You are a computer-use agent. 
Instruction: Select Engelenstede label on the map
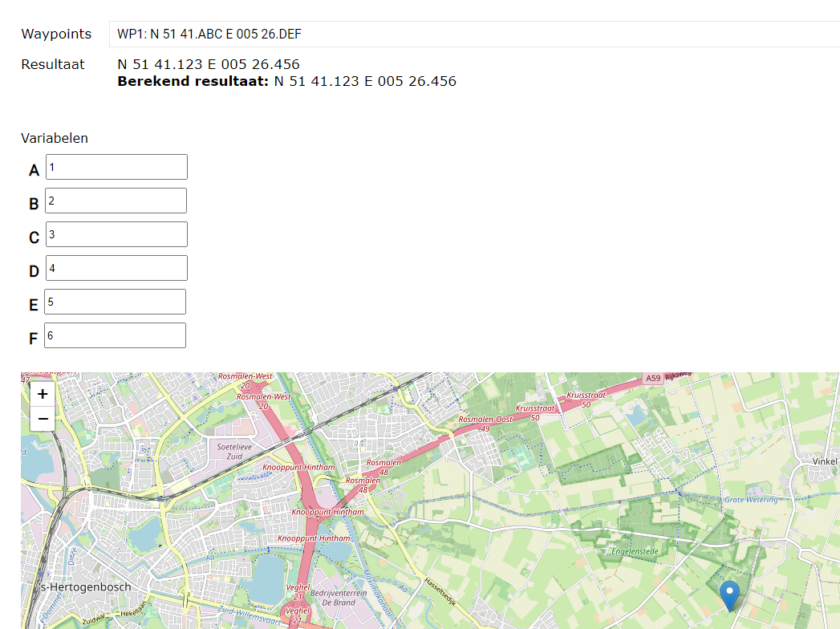(635, 552)
